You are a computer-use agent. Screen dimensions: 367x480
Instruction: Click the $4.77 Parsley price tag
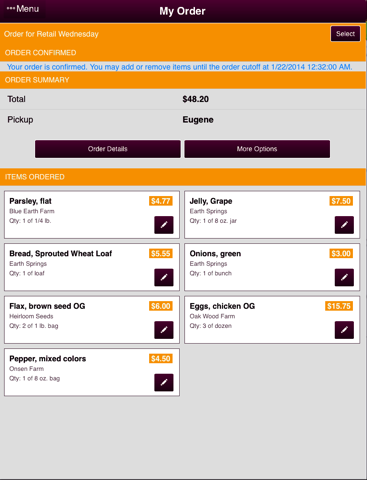tap(161, 201)
